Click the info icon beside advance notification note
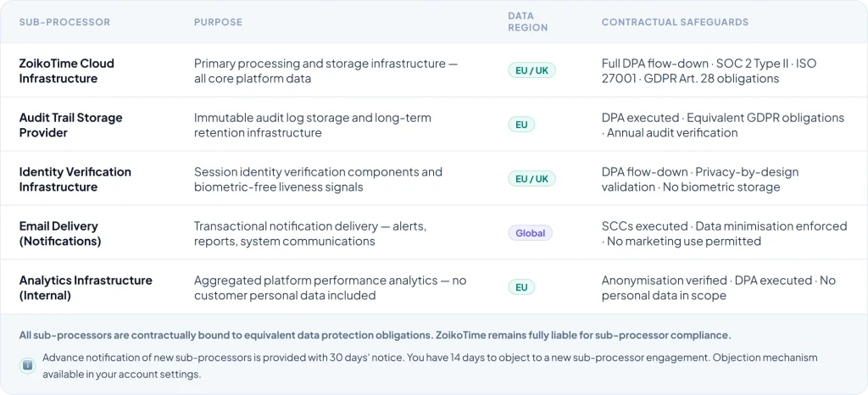868x395 pixels. point(28,365)
